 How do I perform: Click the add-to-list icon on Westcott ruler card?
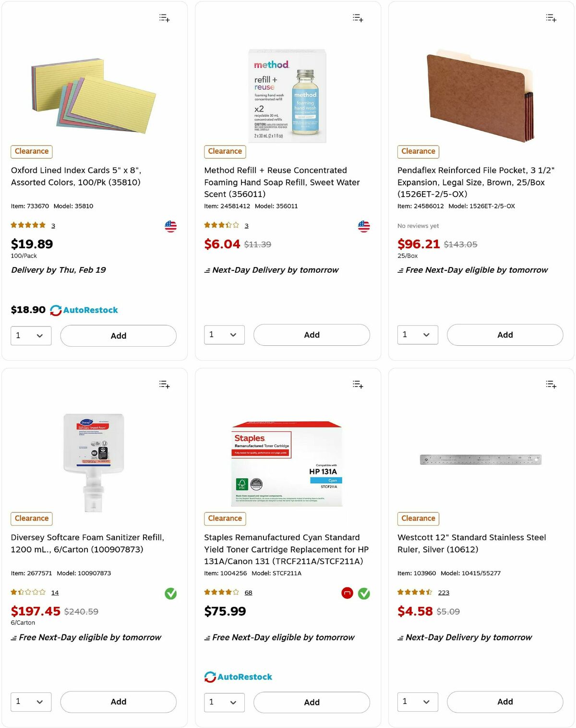click(x=551, y=384)
